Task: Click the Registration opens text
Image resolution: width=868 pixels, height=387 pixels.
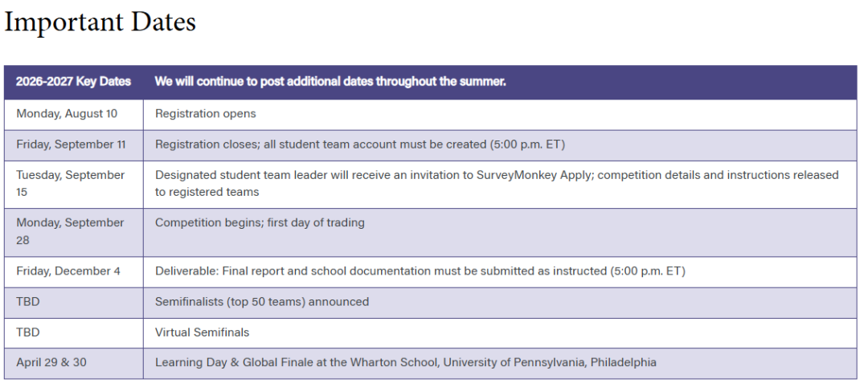Action: click(x=206, y=114)
